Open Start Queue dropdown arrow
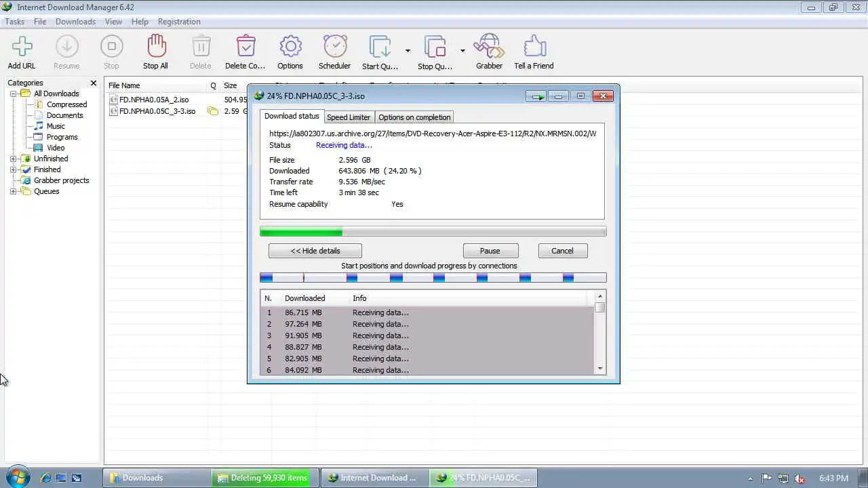Viewport: 868px width, 488px height. [408, 51]
